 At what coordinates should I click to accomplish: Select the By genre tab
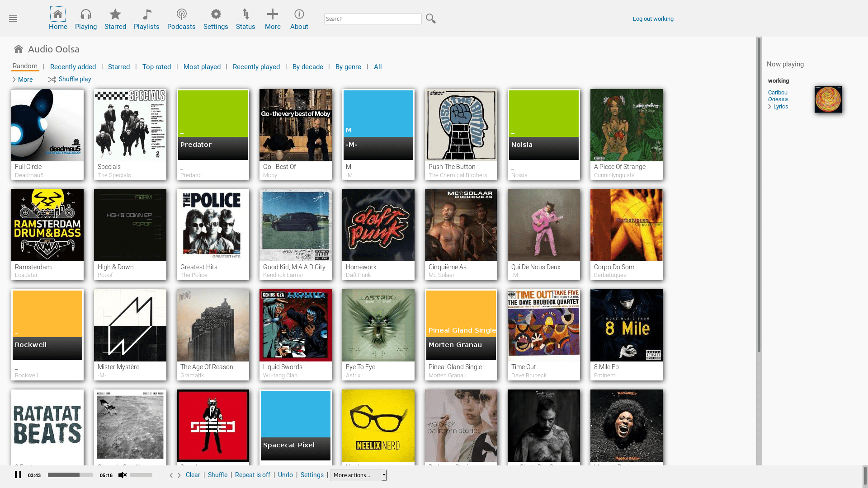point(348,67)
